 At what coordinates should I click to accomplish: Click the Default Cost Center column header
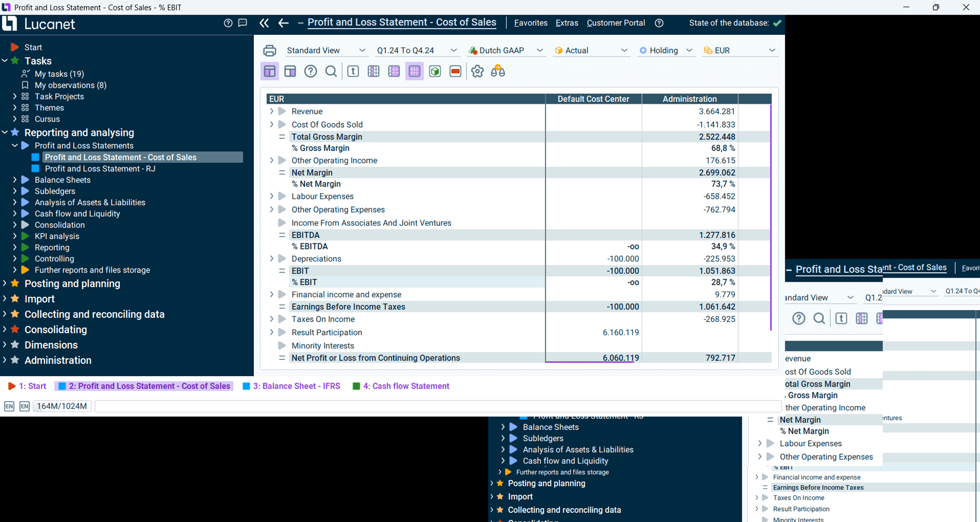[x=593, y=99]
